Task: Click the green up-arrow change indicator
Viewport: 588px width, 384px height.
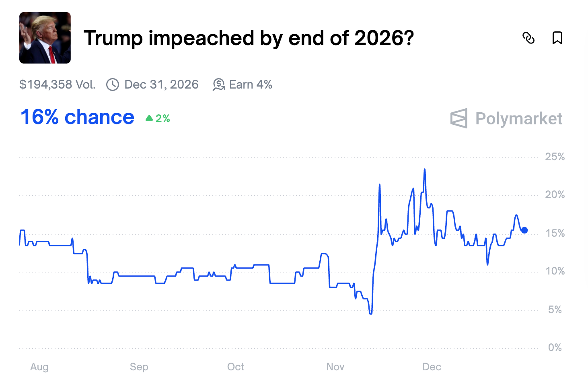Action: tap(149, 118)
